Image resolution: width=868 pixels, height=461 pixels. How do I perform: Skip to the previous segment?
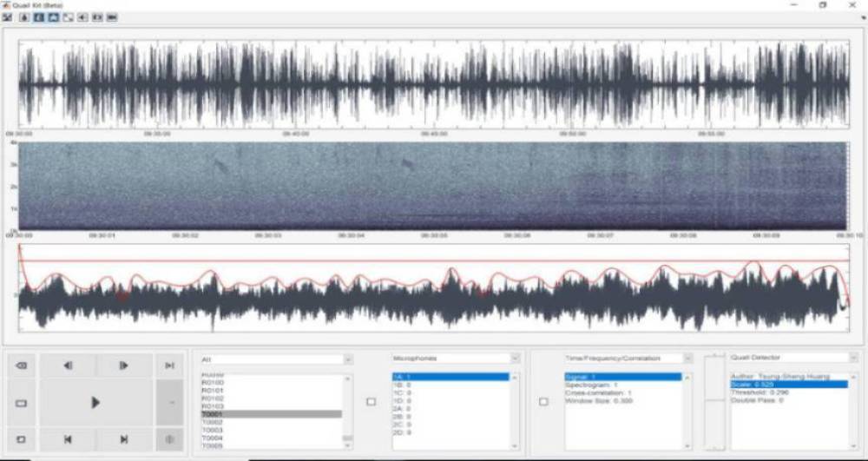68,439
